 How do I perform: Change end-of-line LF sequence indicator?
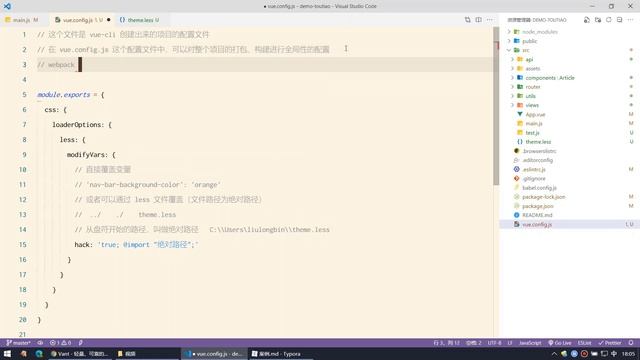tap(510, 343)
